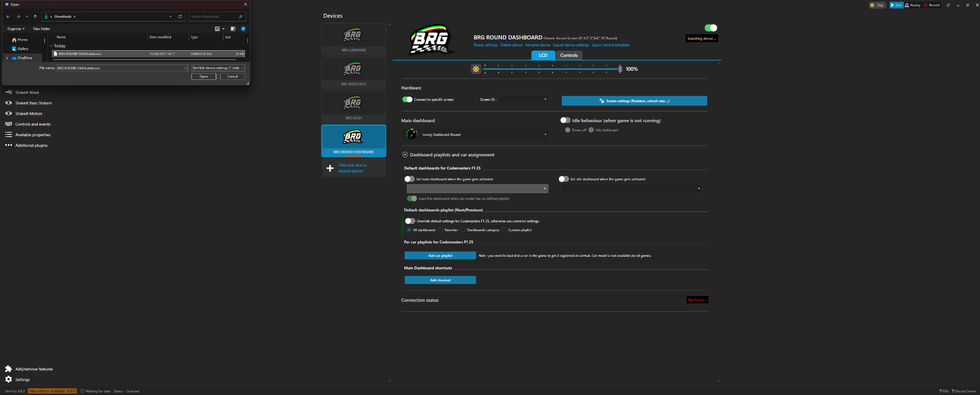The height and width of the screenshot is (395, 980).
Task: Click the ShakeIt Motors icon
Action: tap(8, 113)
